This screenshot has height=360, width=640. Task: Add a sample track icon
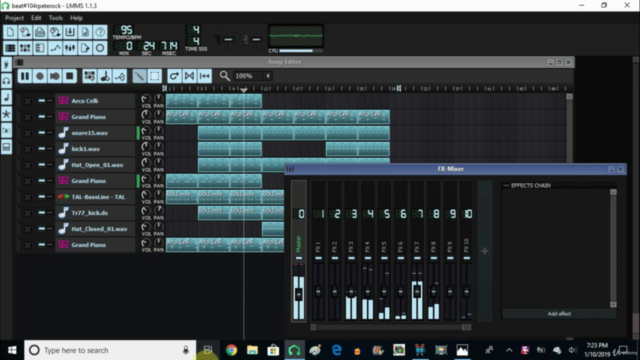pos(104,76)
